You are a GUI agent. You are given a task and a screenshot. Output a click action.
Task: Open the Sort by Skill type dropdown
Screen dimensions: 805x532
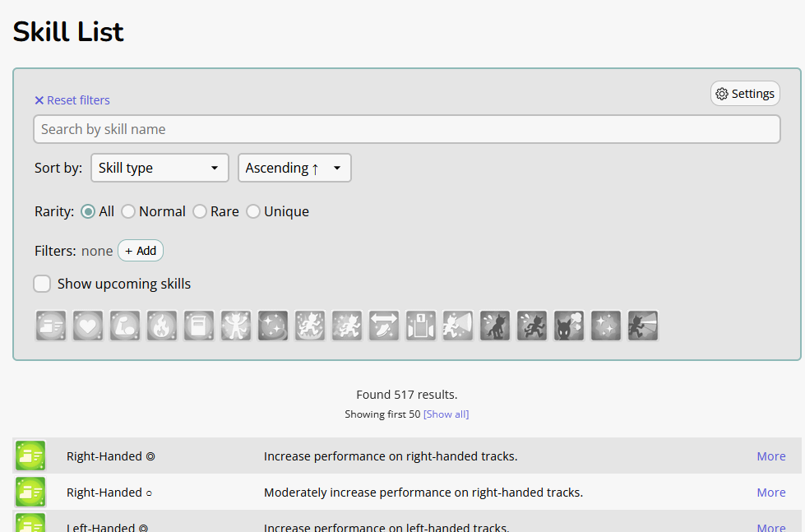160,168
